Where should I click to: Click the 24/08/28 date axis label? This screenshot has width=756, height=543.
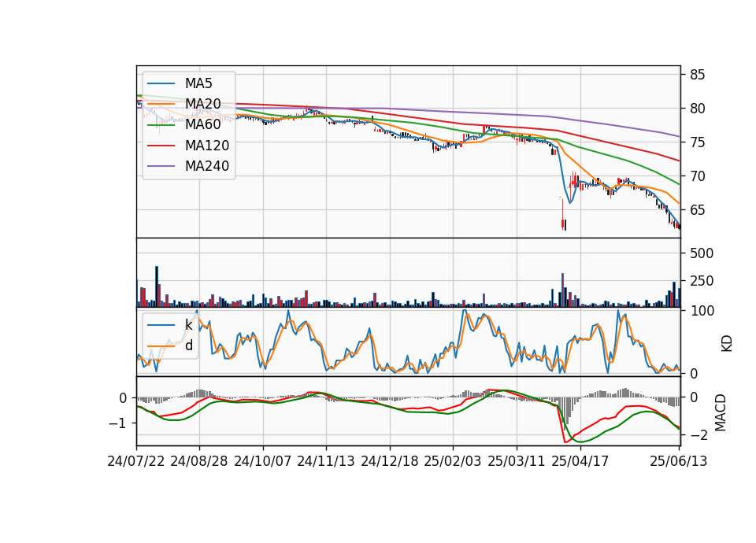pos(199,461)
